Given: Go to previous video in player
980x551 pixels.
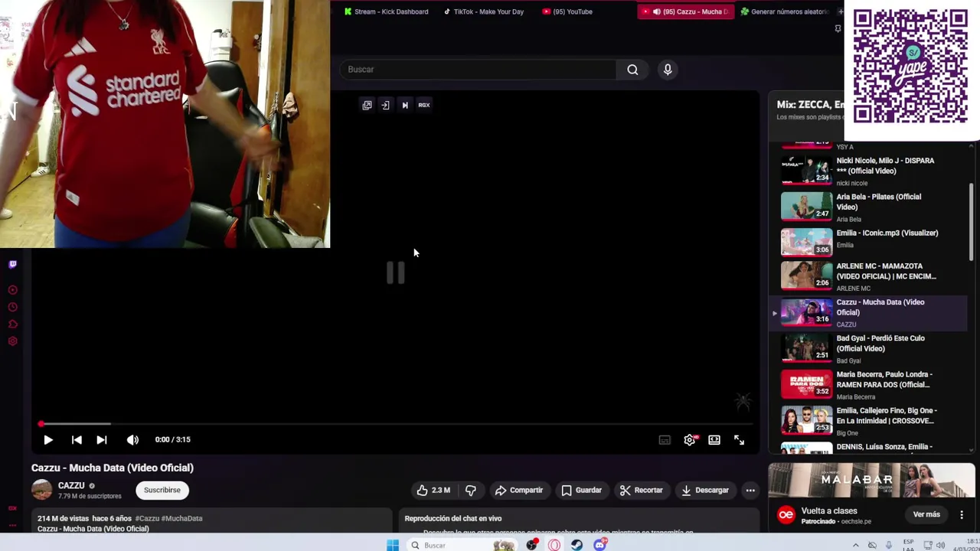Looking at the screenshot, I should click(x=77, y=440).
